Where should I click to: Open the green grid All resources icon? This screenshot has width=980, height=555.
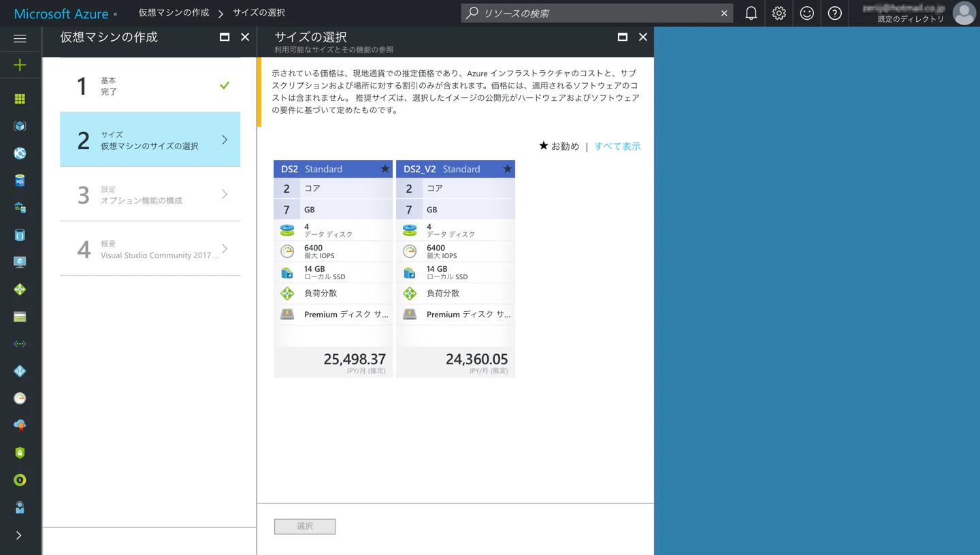(20, 99)
